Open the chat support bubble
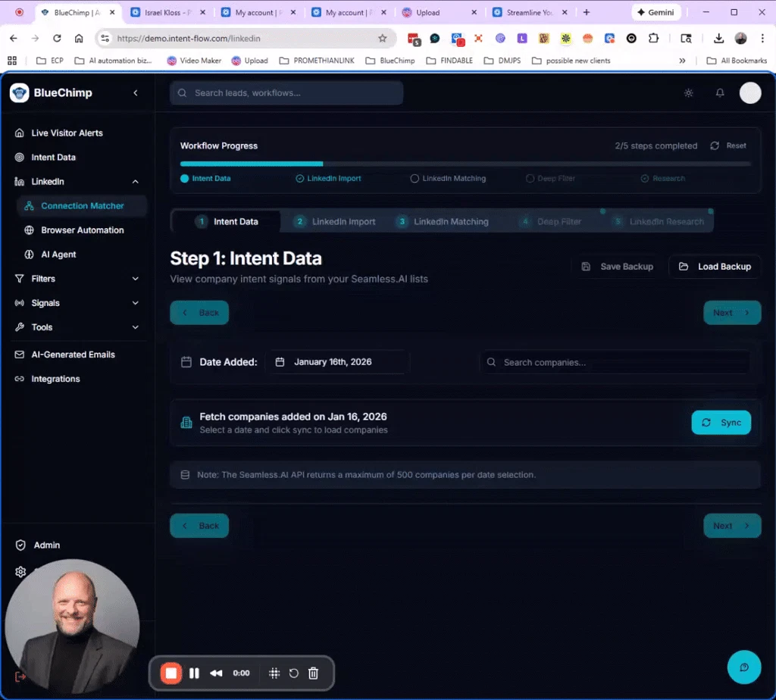 pyautogui.click(x=744, y=667)
